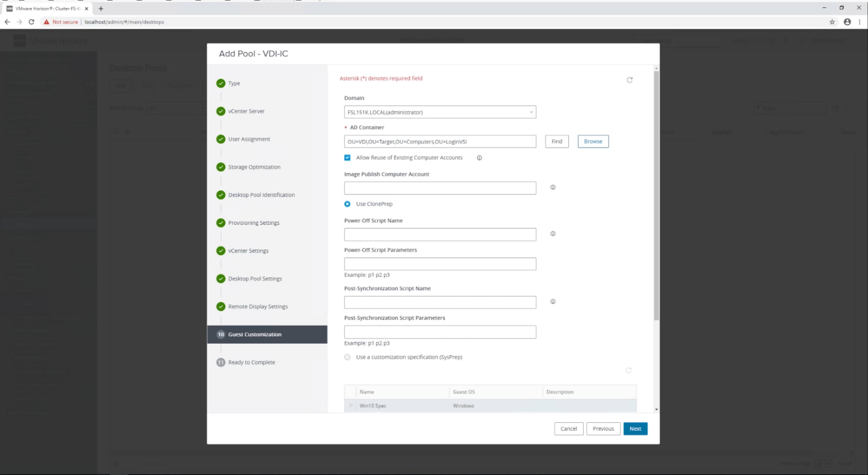Open a new browser tab

coord(101,9)
